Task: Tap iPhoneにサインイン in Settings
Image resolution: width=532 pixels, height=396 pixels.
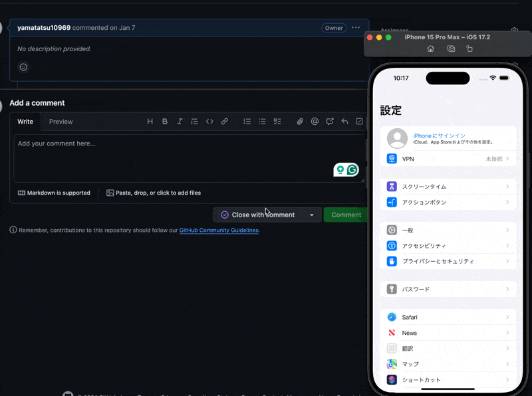Action: pyautogui.click(x=439, y=136)
